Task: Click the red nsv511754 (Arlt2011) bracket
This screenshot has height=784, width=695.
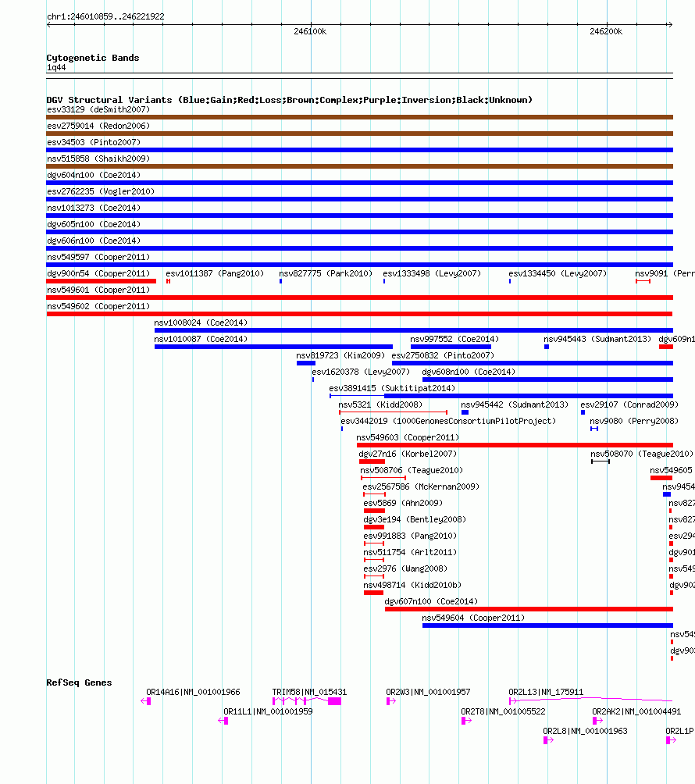Action: point(374,561)
